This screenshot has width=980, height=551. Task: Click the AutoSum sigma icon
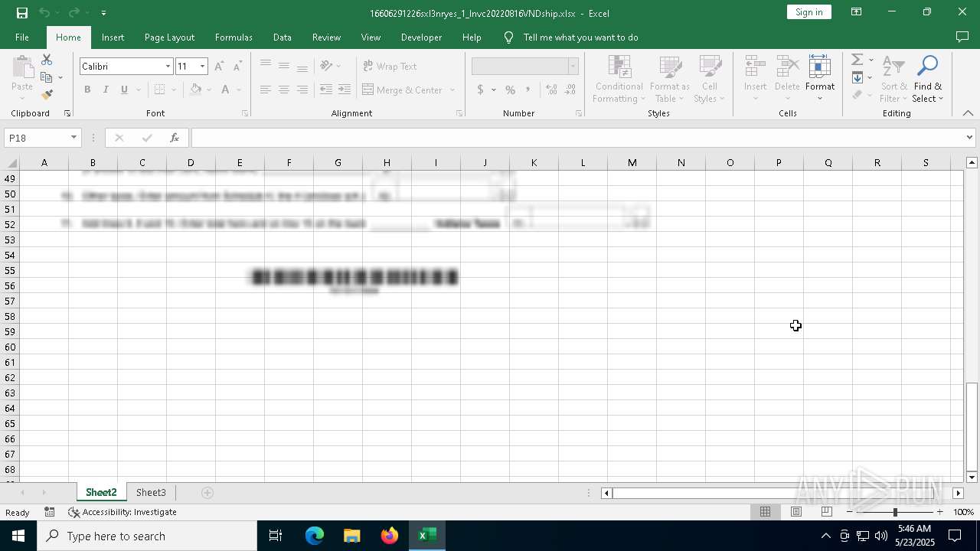click(x=857, y=60)
